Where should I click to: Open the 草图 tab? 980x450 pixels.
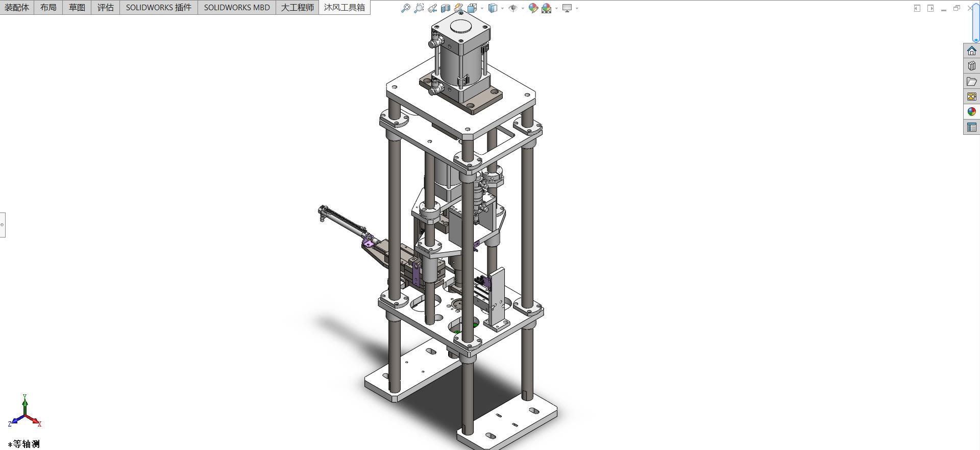point(77,7)
